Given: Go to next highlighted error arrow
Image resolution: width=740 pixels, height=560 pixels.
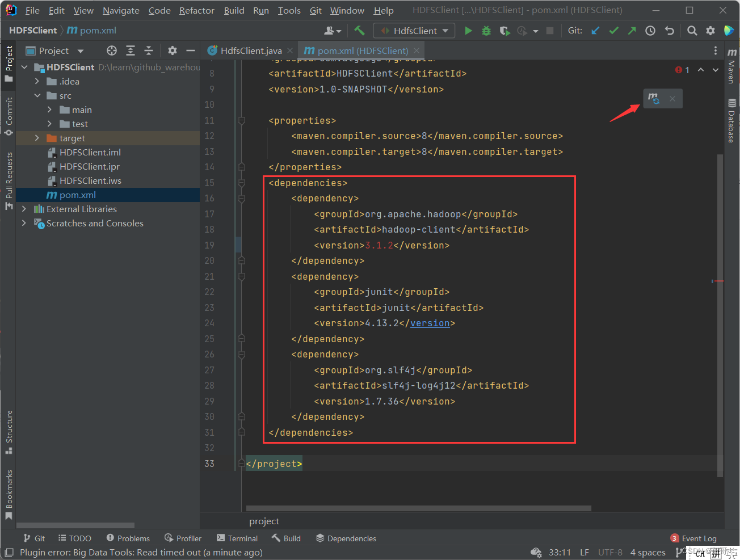Looking at the screenshot, I should (716, 70).
